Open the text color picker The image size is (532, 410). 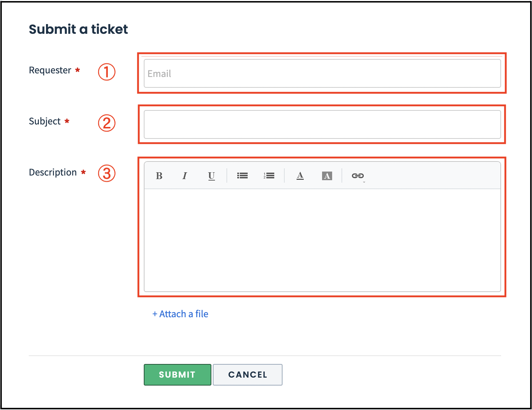pyautogui.click(x=300, y=176)
